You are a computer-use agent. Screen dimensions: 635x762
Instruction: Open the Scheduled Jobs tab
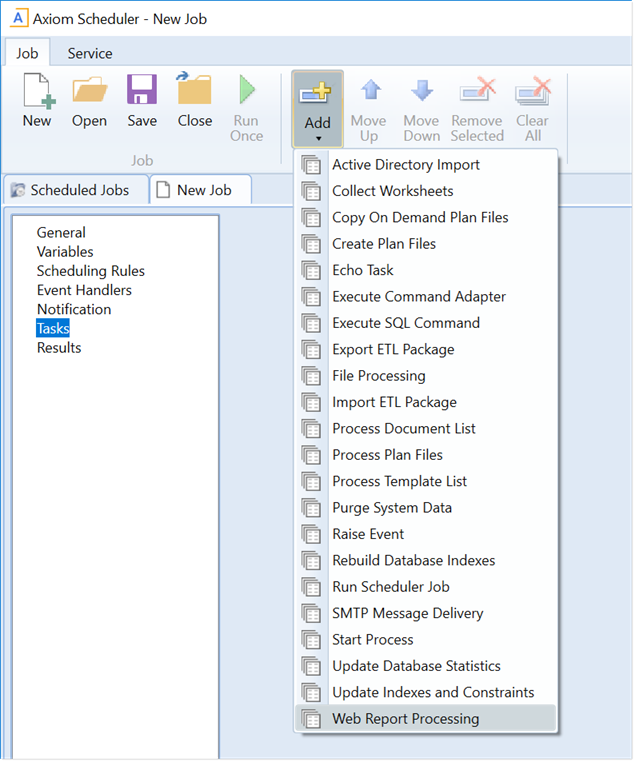pyautogui.click(x=70, y=190)
